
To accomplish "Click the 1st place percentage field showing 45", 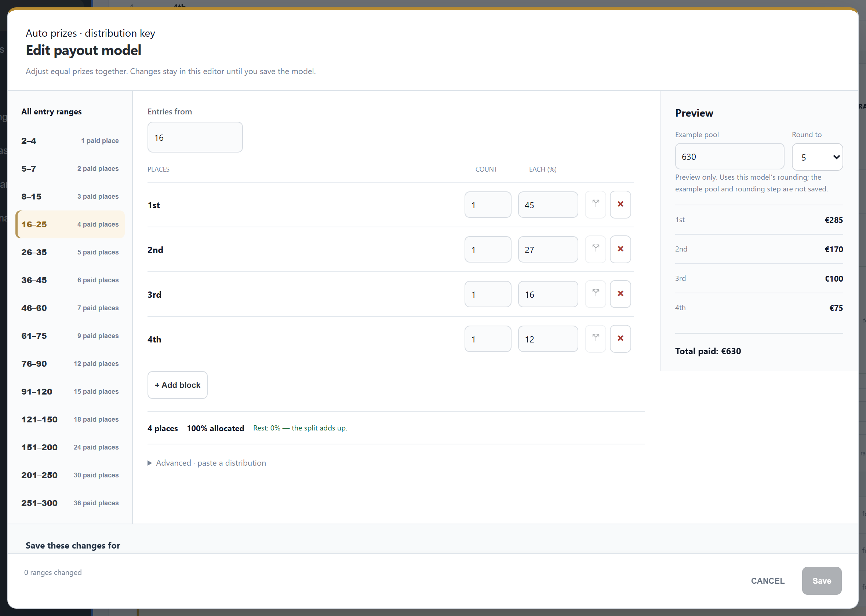I will tap(548, 205).
